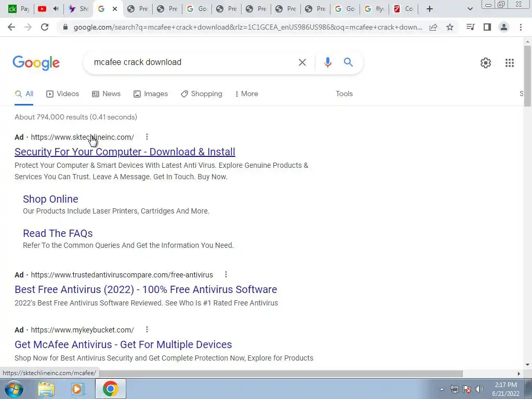Click the Chrome taskbar icon
This screenshot has height=399, width=532.
point(110,389)
